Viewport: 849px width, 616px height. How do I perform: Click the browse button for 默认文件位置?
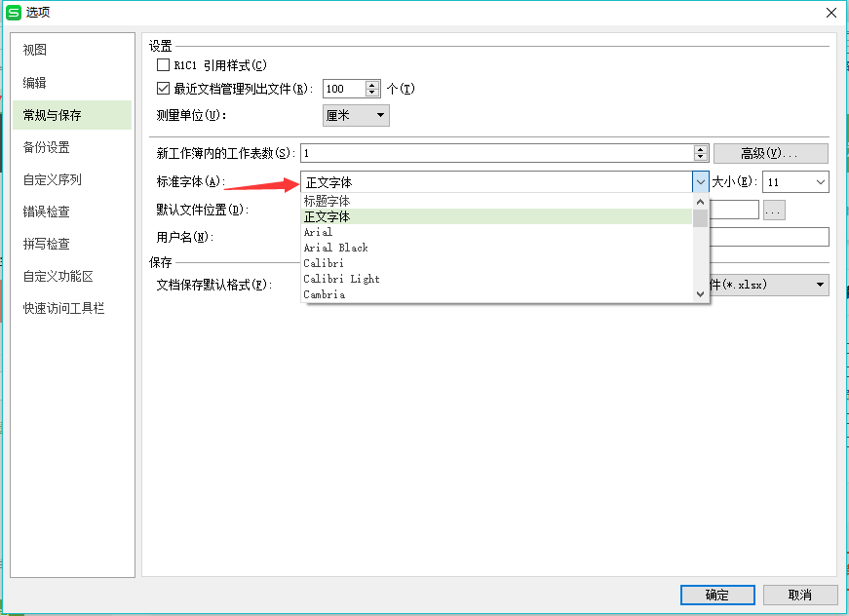(x=774, y=210)
